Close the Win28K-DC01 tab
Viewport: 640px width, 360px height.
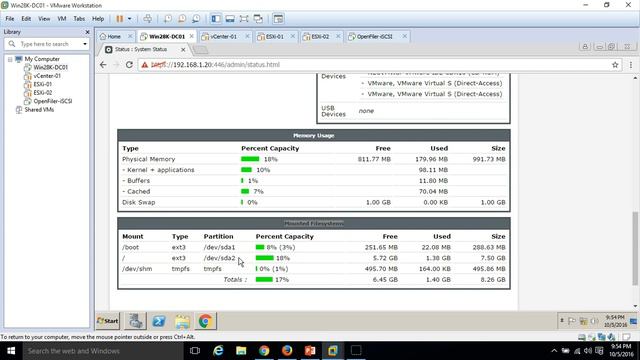[x=191, y=36]
